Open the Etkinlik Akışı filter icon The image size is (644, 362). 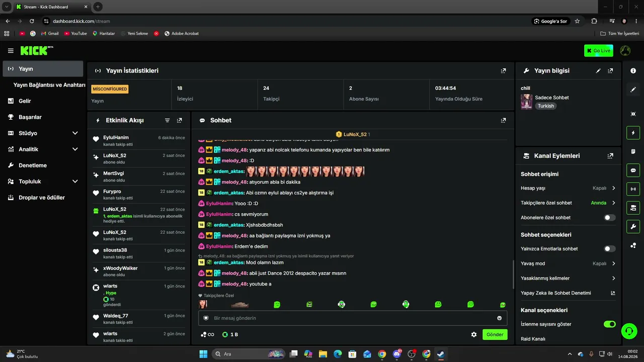pyautogui.click(x=168, y=121)
